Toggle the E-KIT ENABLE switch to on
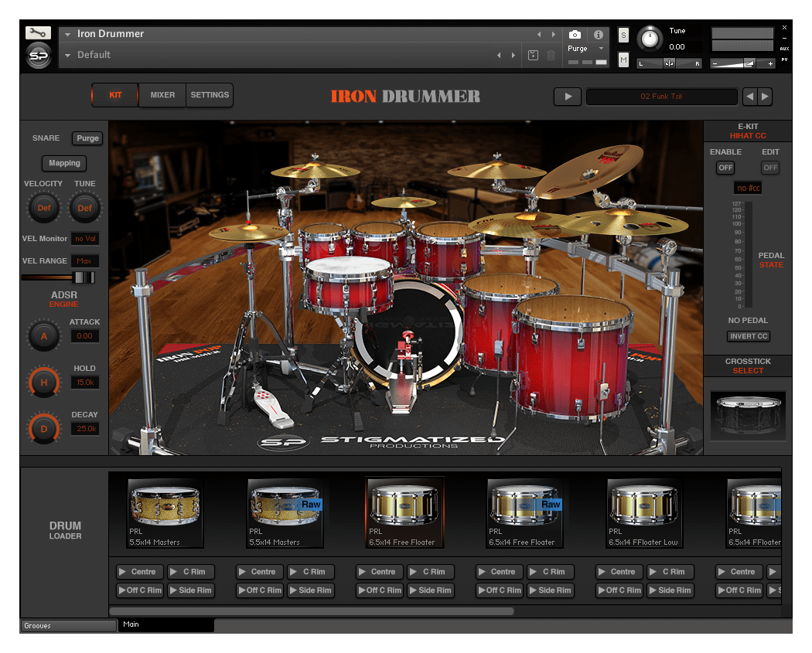The height and width of the screenshot is (653, 812). click(x=725, y=168)
